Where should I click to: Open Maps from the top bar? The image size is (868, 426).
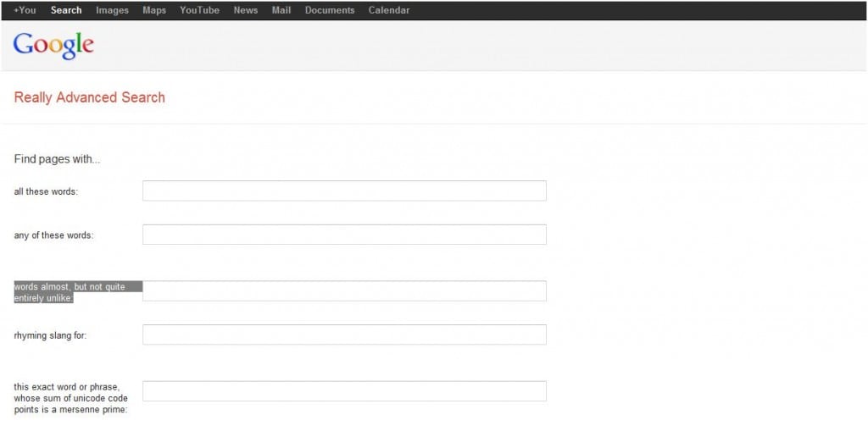[154, 10]
